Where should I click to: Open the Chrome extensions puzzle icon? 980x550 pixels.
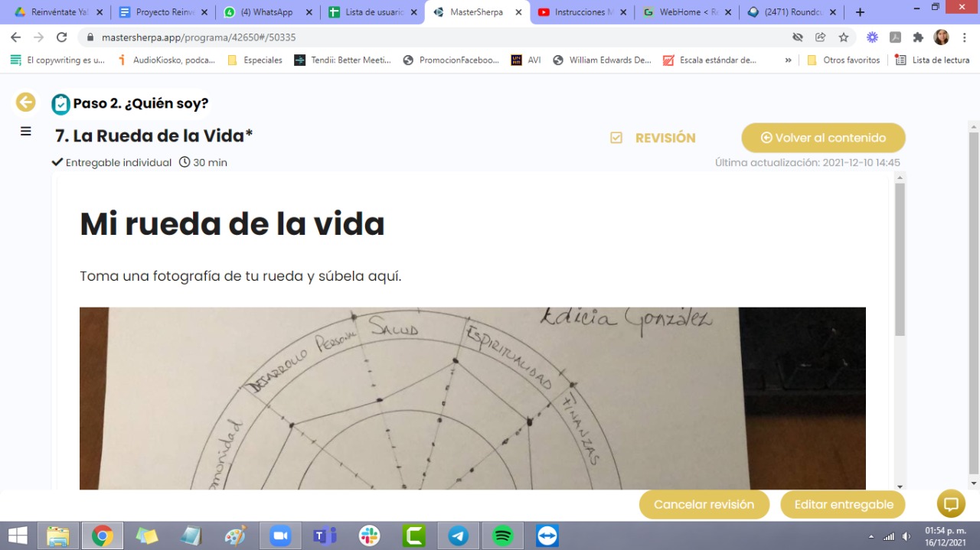click(918, 37)
